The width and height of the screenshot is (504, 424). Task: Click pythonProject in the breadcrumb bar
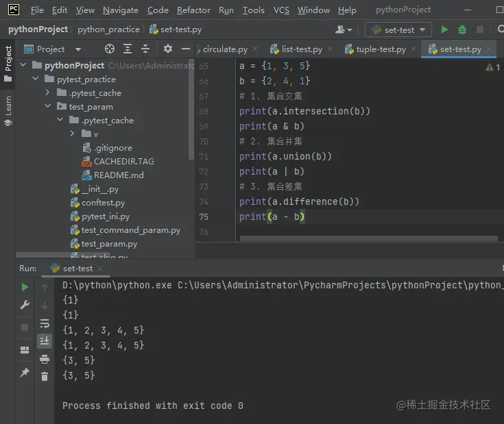(38, 29)
